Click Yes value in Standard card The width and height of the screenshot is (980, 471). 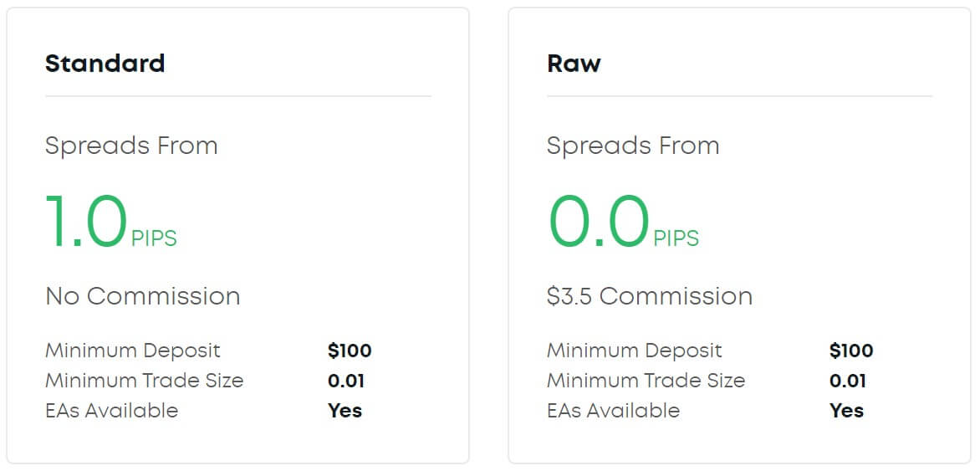tap(345, 410)
